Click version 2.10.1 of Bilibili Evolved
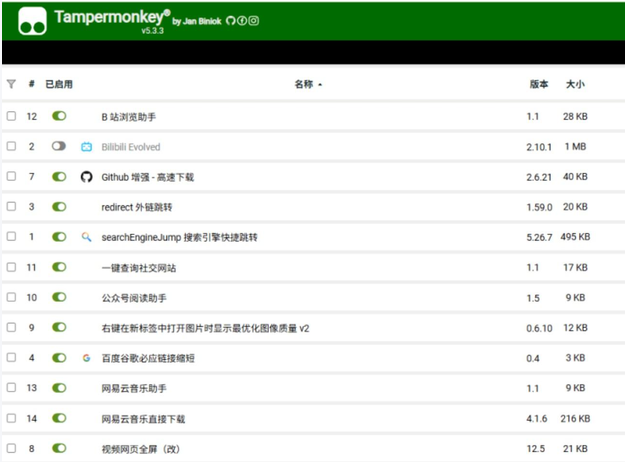The width and height of the screenshot is (625, 462). coord(539,147)
